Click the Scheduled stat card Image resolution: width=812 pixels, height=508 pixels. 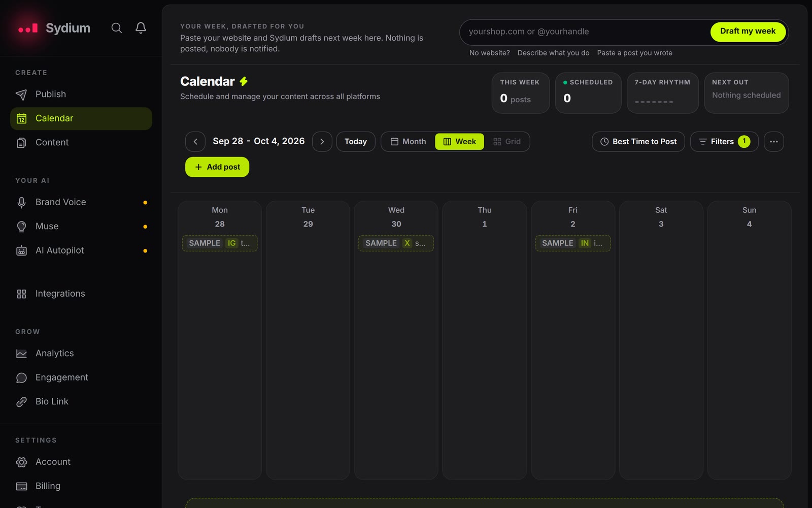(588, 93)
